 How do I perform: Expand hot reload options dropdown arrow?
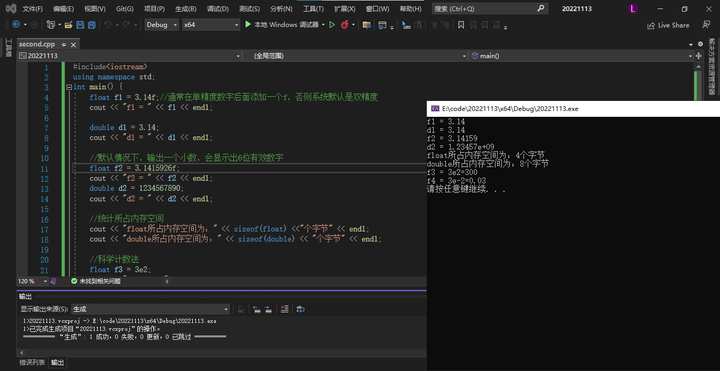pyautogui.click(x=353, y=25)
